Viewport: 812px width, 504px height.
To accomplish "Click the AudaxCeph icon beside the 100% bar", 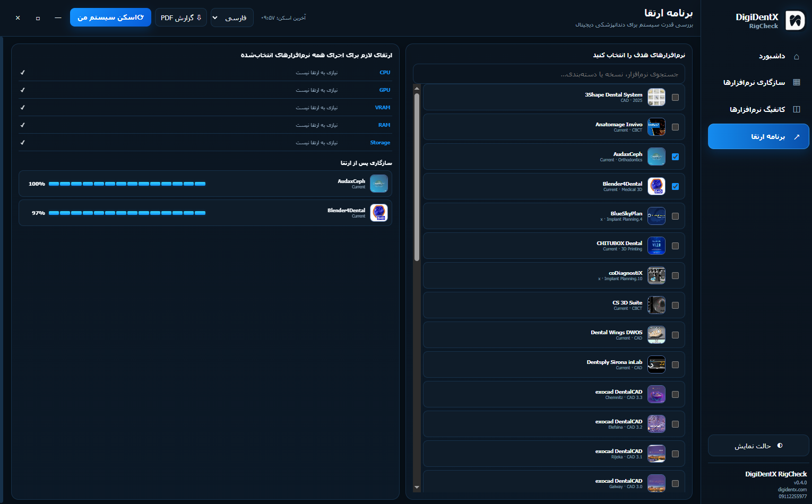I will point(379,184).
